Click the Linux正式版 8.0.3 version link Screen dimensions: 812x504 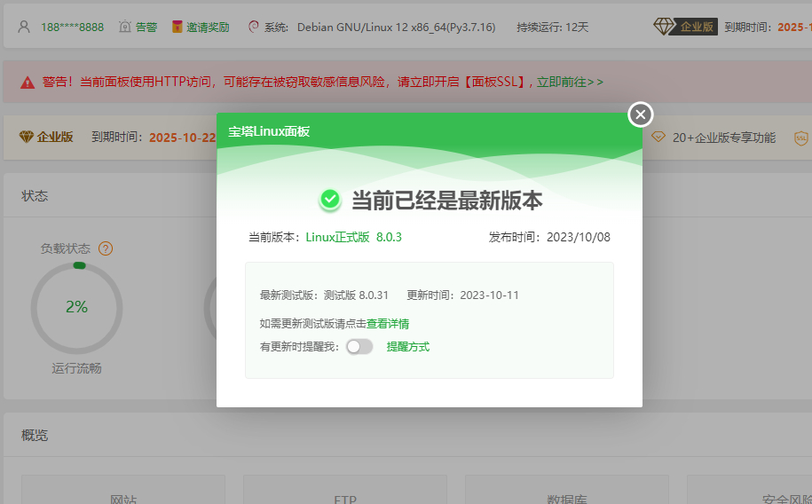click(354, 237)
